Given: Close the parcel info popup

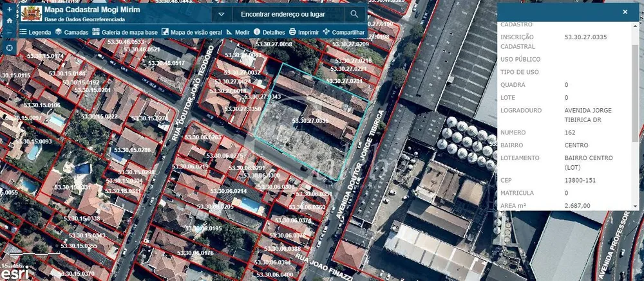Looking at the screenshot, I should point(625,12).
